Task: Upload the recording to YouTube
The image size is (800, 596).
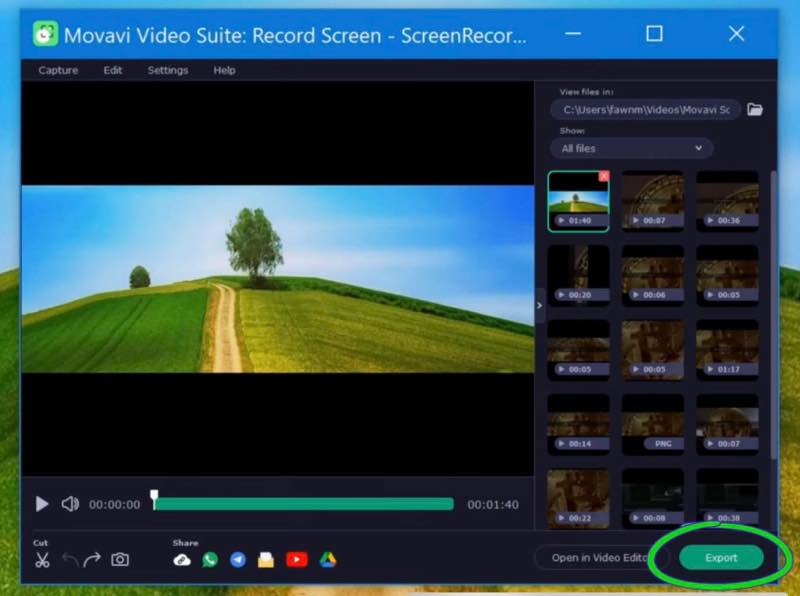Action: (x=296, y=560)
